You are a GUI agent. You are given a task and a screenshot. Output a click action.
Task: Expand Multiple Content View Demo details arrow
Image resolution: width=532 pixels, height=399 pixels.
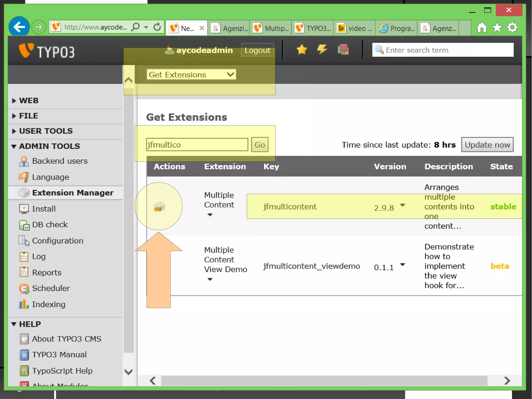(x=210, y=279)
